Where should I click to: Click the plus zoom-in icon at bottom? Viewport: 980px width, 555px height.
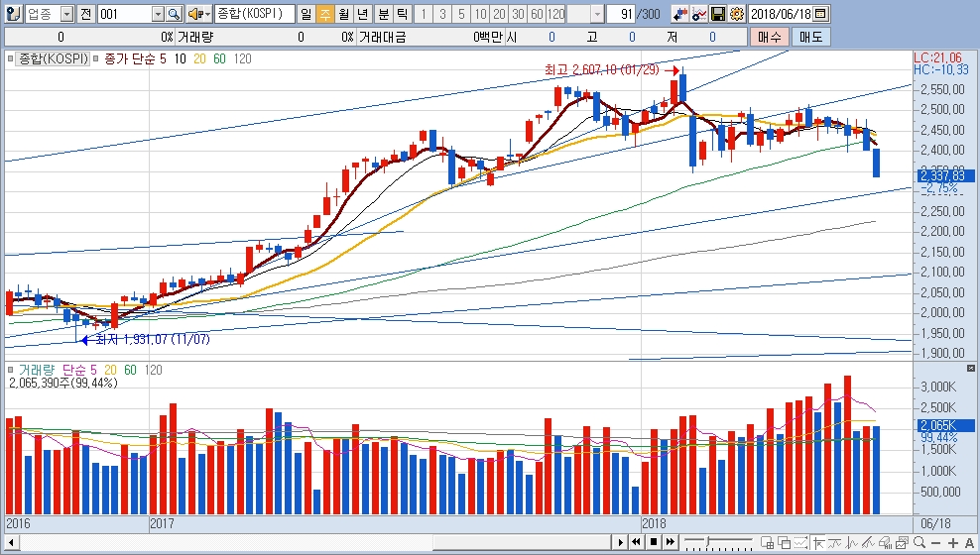click(x=953, y=542)
